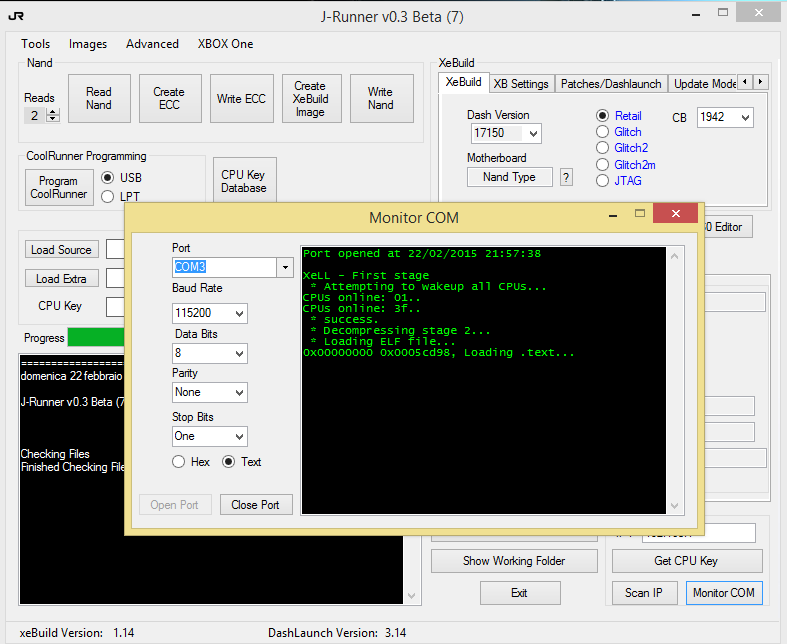Open the Tools menu
787x644 pixels.
coord(35,44)
